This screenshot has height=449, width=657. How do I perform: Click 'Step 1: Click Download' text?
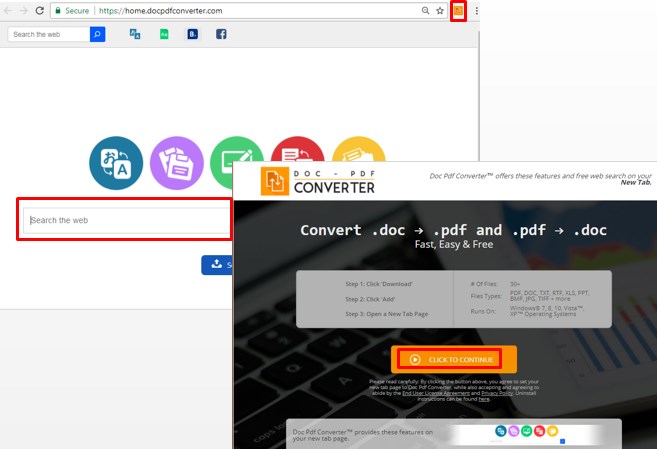tap(379, 284)
